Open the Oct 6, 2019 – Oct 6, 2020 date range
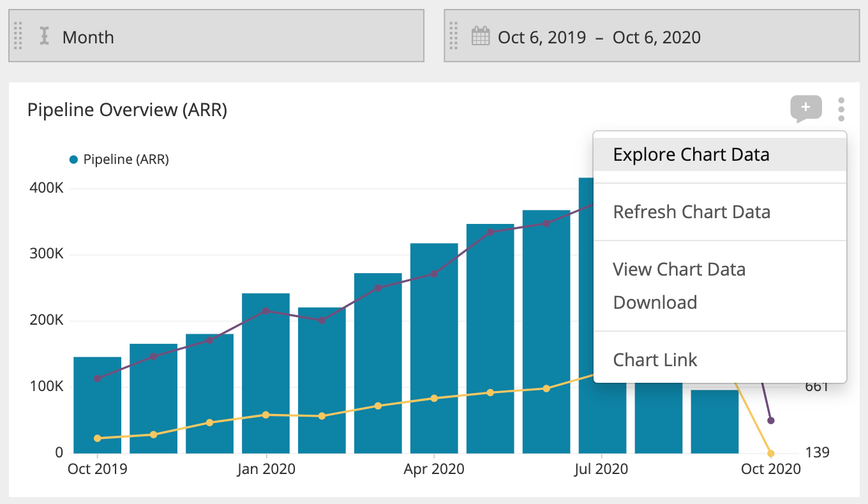The height and width of the screenshot is (504, 868). (651, 36)
